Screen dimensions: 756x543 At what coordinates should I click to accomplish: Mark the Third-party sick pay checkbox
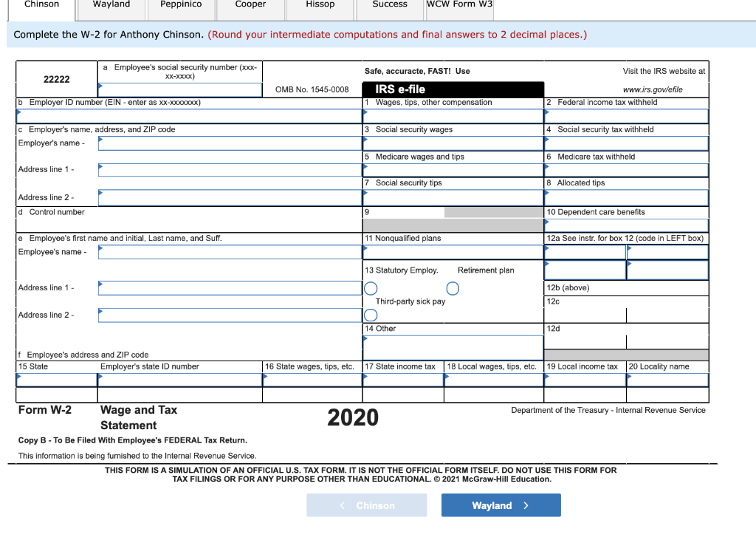coord(371,315)
